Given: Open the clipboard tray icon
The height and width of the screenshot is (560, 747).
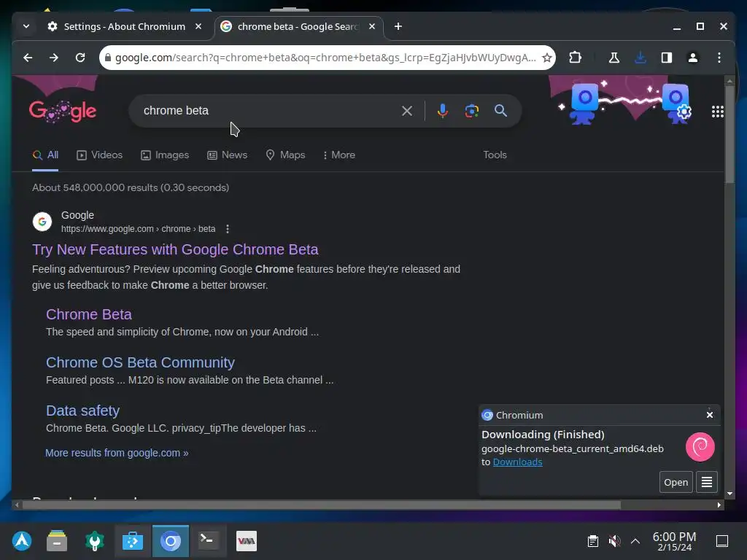Looking at the screenshot, I should tap(592, 541).
